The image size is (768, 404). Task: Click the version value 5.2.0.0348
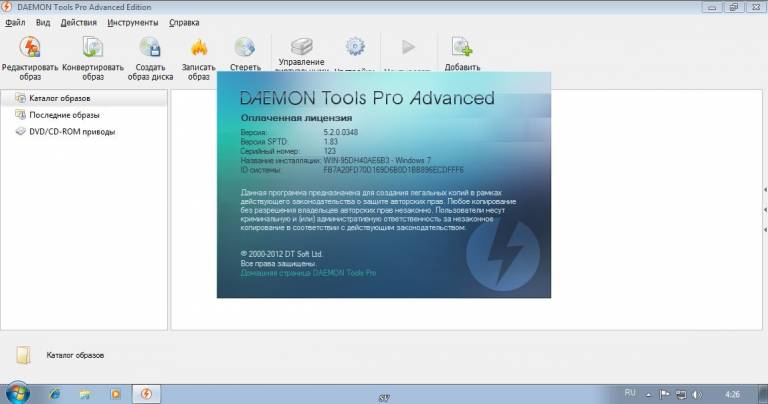340,132
